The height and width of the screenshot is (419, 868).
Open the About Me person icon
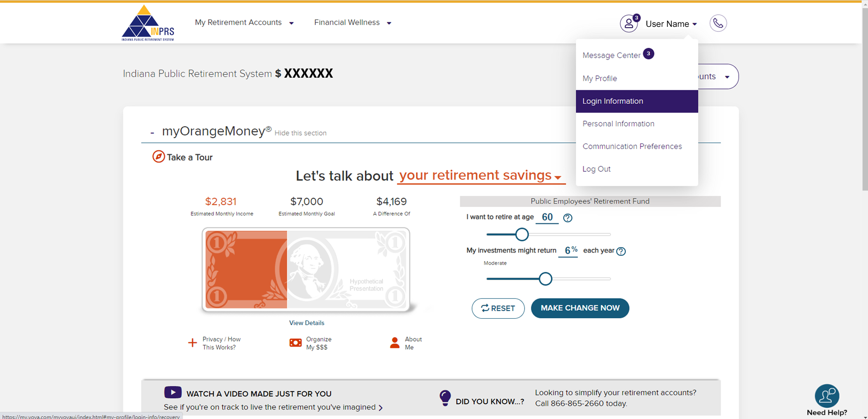click(x=395, y=343)
